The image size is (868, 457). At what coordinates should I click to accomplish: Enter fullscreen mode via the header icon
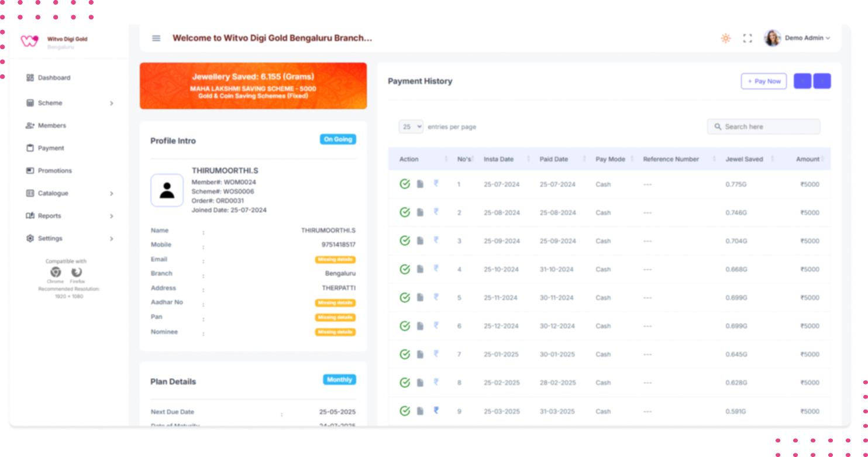748,38
